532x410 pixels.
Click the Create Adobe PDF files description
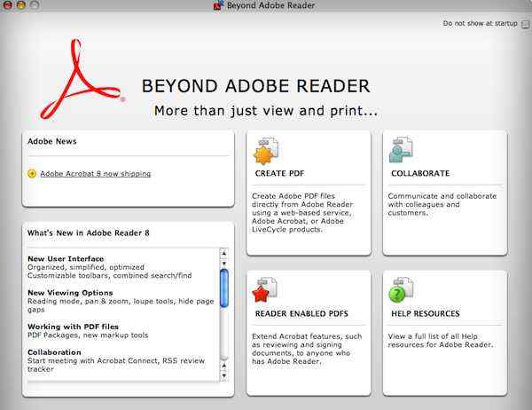[302, 213]
